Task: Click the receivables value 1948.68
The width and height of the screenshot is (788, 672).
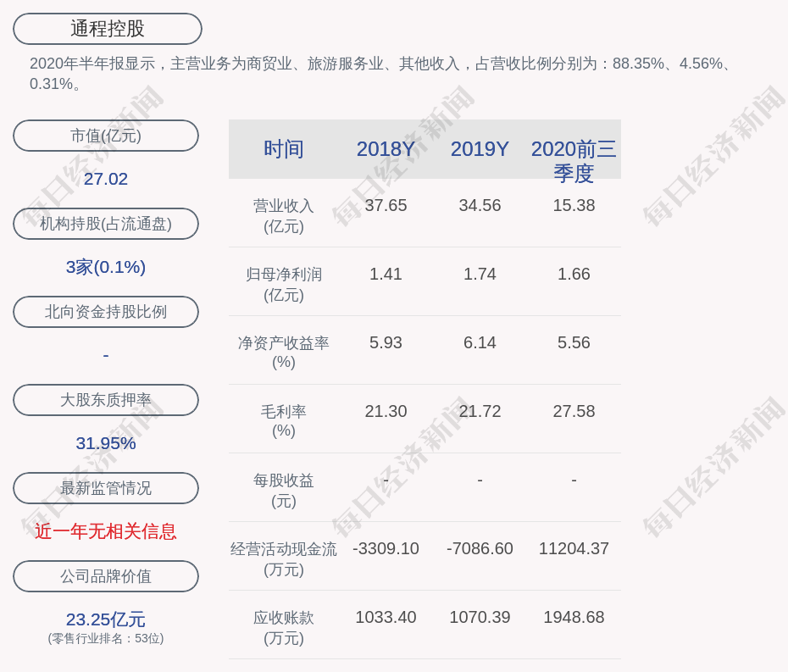Action: 574,617
